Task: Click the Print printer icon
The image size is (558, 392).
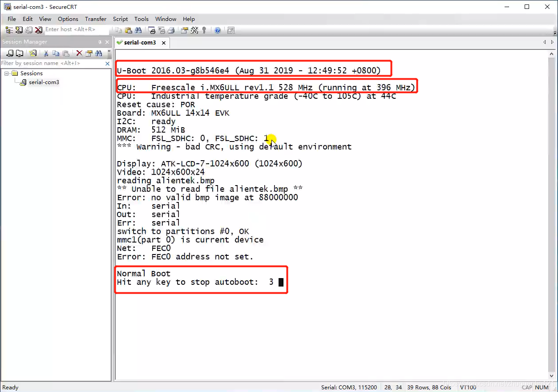Action: pyautogui.click(x=171, y=30)
